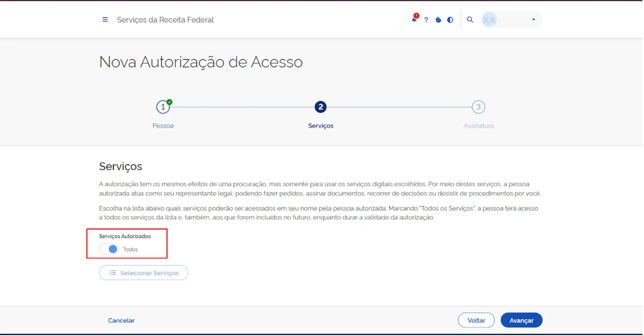This screenshot has width=644, height=335.
Task: Click the list icon in Selecionar Serviços
Action: pyautogui.click(x=113, y=273)
